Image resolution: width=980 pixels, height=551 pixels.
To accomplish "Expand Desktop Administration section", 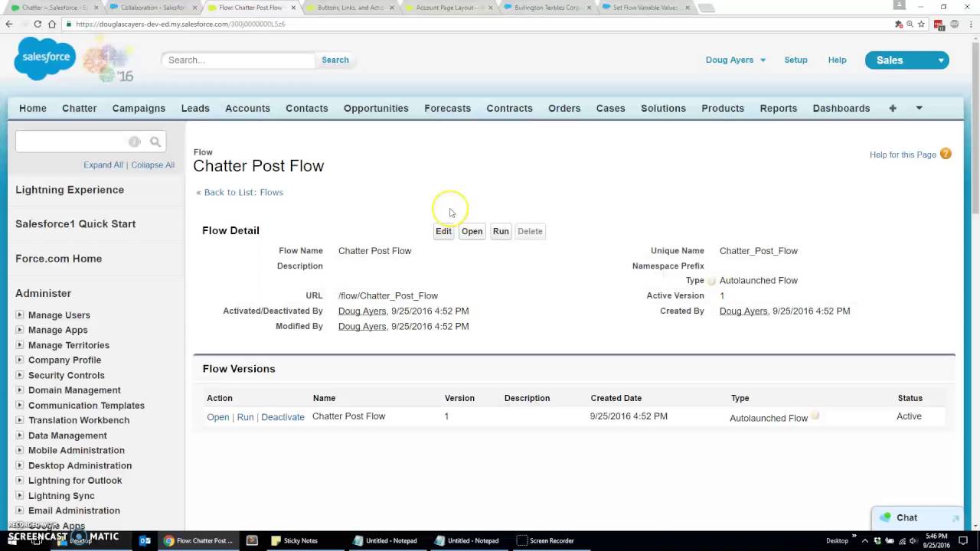I will tap(19, 465).
